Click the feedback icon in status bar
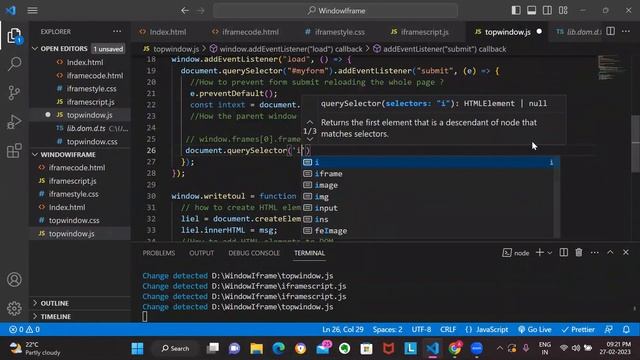The height and width of the screenshot is (360, 640). pyautogui.click(x=609, y=329)
